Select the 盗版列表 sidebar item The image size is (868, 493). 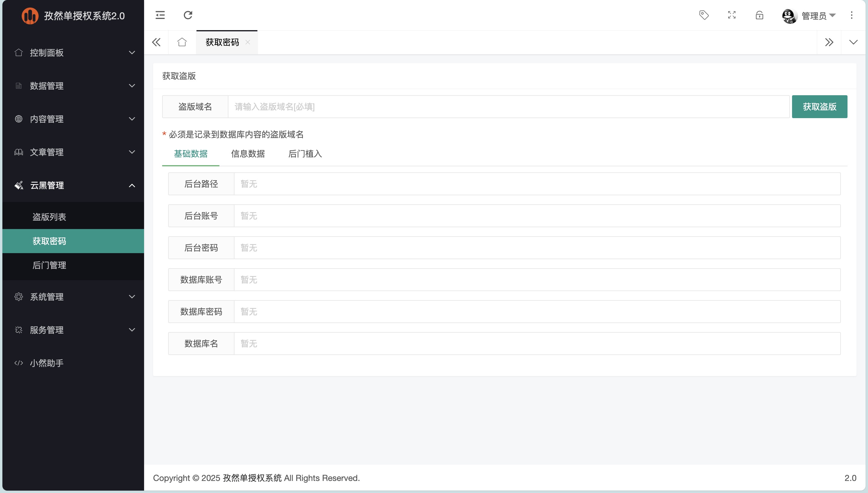(49, 217)
